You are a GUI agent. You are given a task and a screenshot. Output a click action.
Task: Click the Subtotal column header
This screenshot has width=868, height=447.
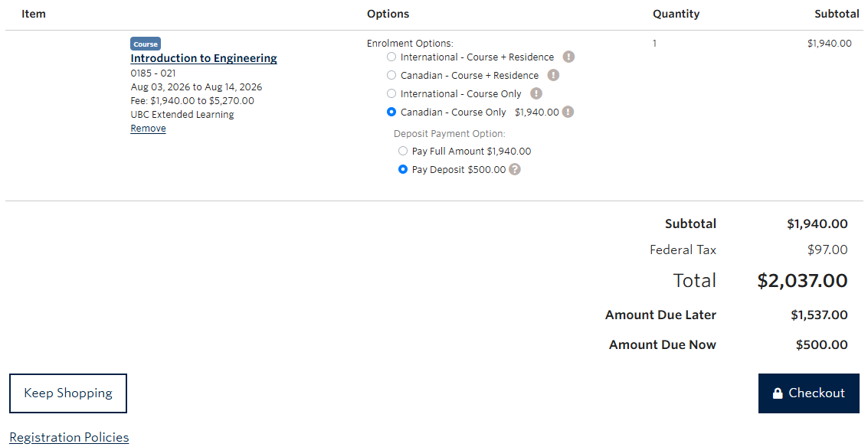(837, 14)
